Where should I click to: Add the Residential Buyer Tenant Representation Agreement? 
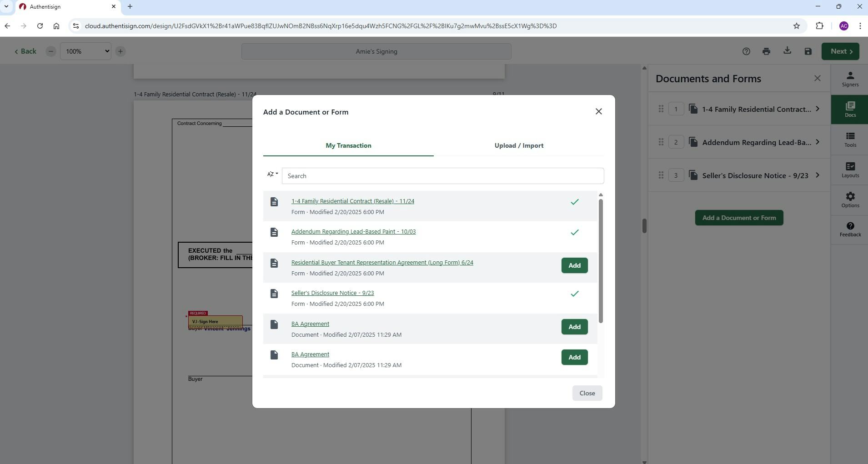pyautogui.click(x=574, y=265)
